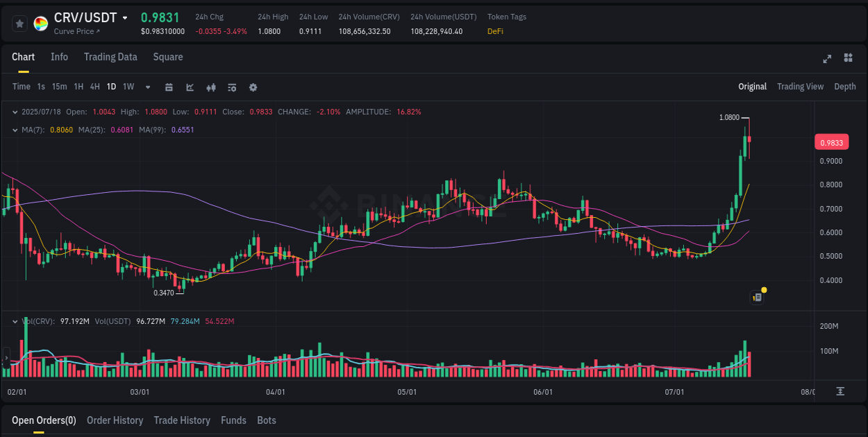The width and height of the screenshot is (868, 437).
Task: Open the layout widgets icon top right
Action: tap(849, 60)
